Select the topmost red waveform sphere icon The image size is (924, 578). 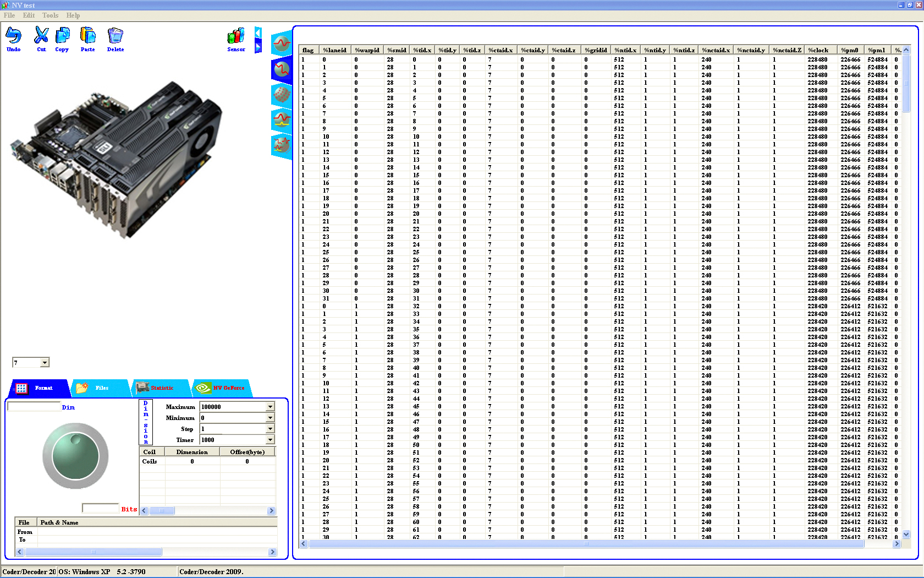click(x=281, y=43)
